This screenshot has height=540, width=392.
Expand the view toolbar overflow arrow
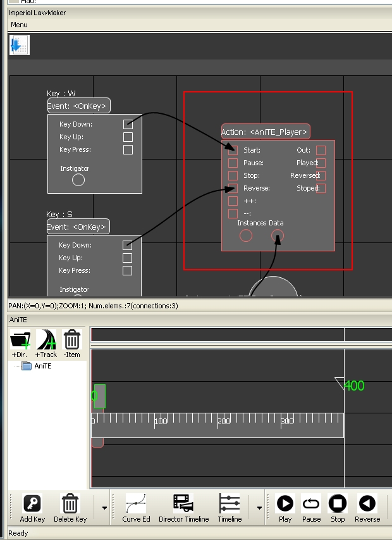click(260, 508)
